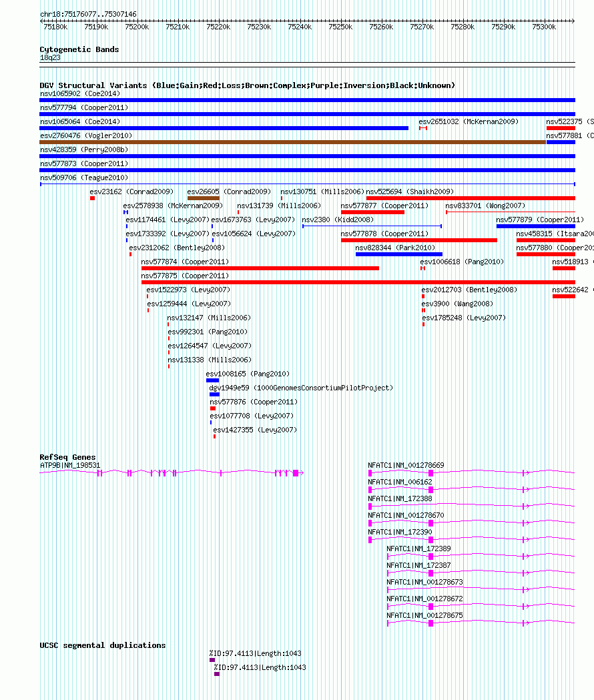Image resolution: width=594 pixels, height=700 pixels.
Task: Click nsv828344 (Park2010) label
Action: tap(395, 248)
